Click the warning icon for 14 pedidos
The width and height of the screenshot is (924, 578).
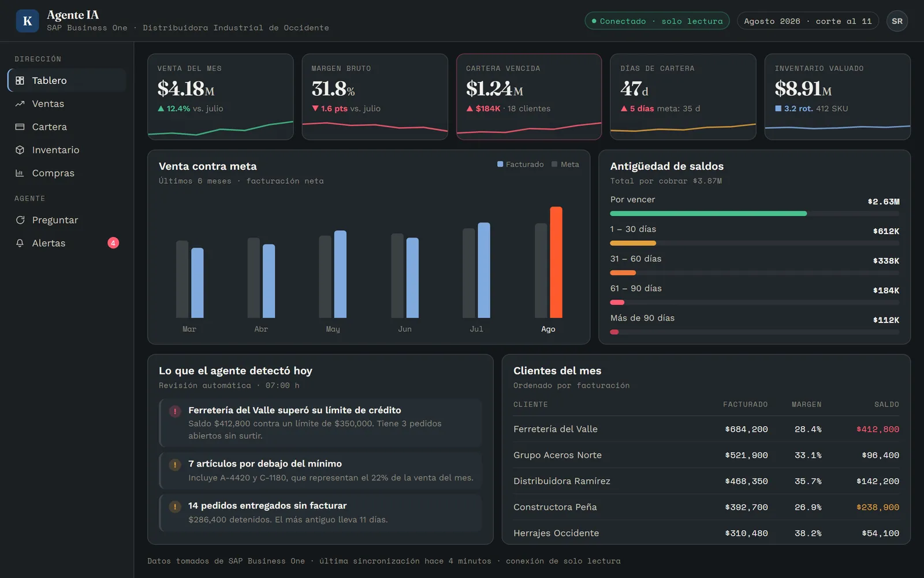pos(174,506)
